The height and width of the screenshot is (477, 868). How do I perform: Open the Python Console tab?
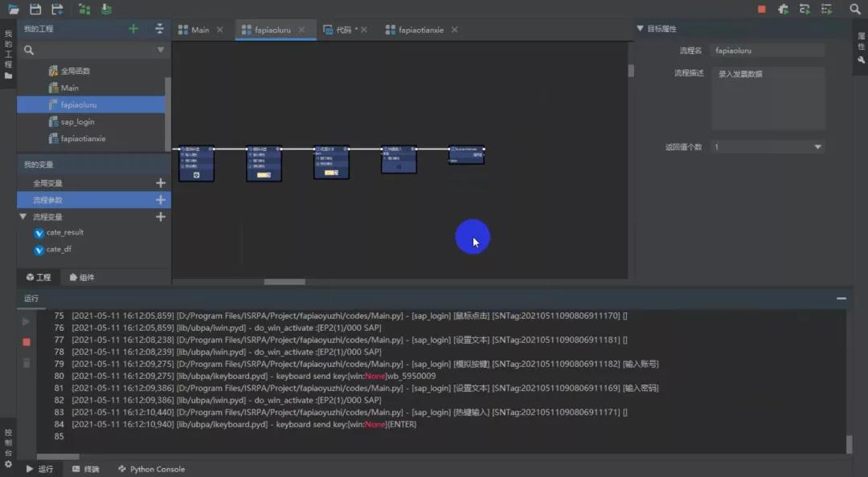coord(151,469)
